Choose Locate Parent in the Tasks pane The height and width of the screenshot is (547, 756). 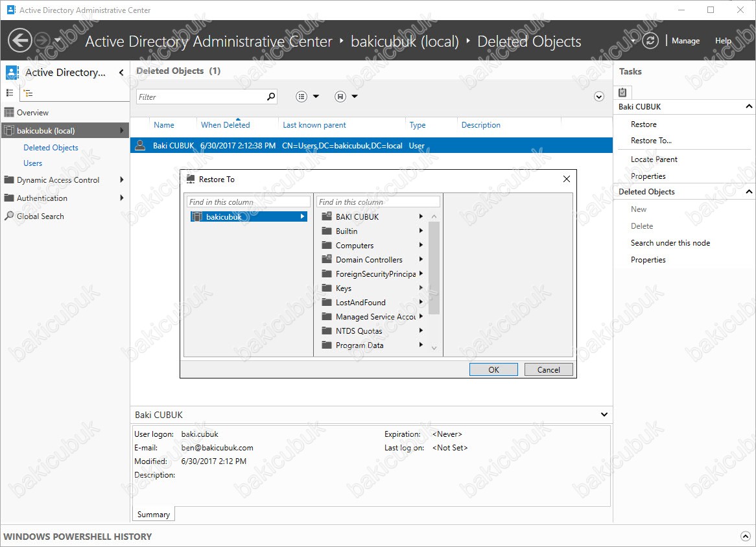654,159
